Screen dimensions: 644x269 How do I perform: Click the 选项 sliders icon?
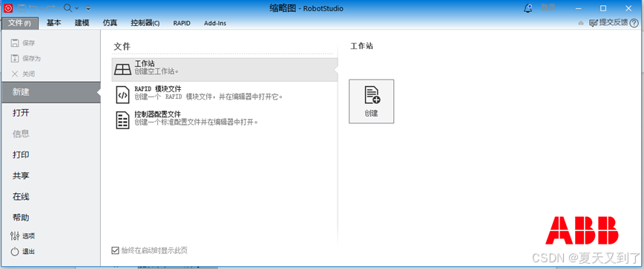tap(15, 236)
